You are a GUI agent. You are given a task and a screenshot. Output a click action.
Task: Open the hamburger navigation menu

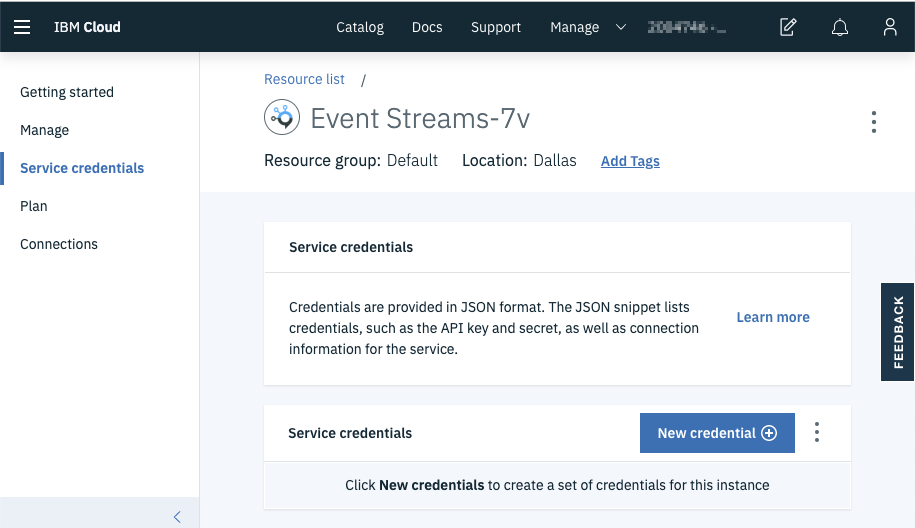pos(22,27)
